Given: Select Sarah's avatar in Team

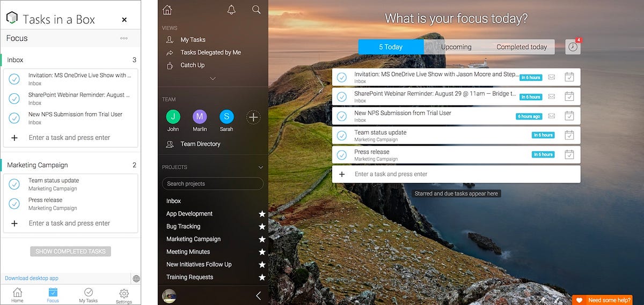Looking at the screenshot, I should click(x=226, y=117).
